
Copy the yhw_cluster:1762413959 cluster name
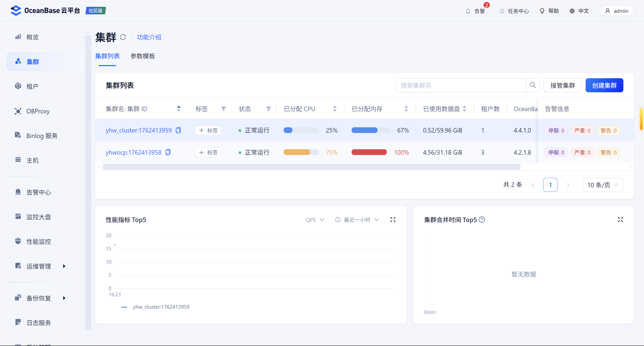[x=178, y=130]
